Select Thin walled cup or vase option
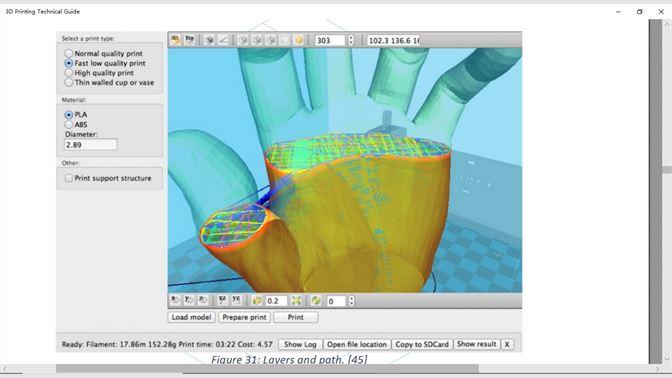The width and height of the screenshot is (672, 378). 109,82
